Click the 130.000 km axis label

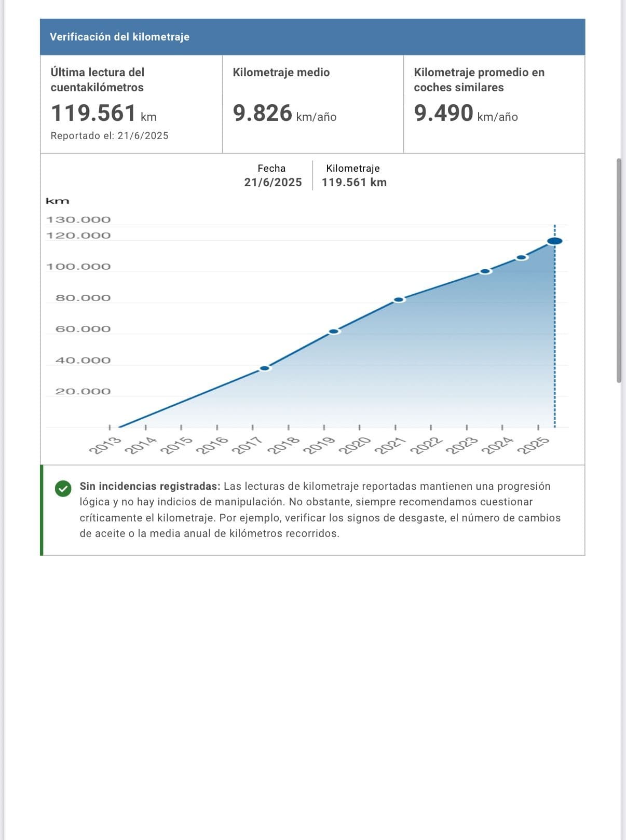point(78,219)
